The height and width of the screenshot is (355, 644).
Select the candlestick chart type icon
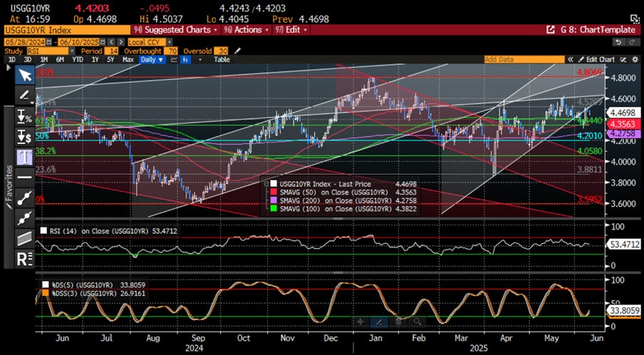187,60
